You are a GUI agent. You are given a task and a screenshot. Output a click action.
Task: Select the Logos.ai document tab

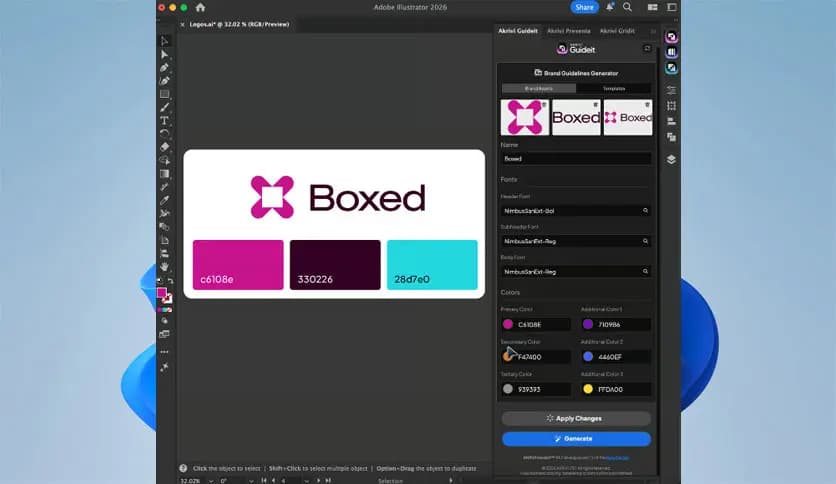click(x=239, y=24)
